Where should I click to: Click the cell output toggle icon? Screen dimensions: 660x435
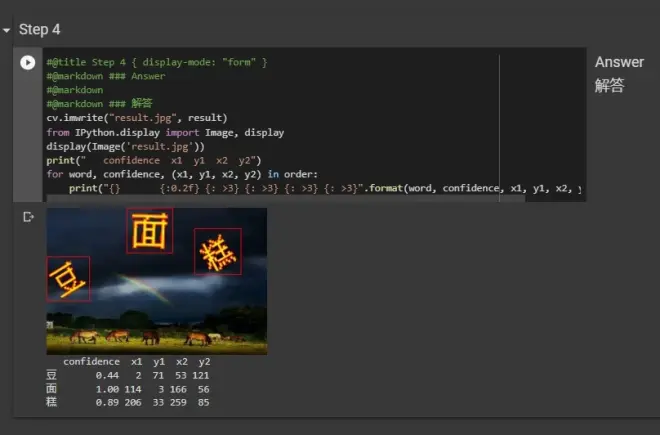(28, 217)
